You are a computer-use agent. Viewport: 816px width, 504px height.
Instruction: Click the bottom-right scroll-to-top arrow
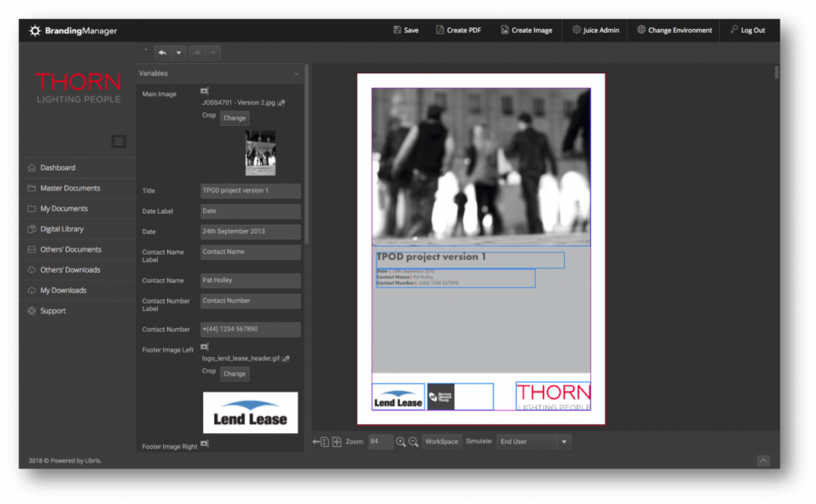[x=763, y=460]
